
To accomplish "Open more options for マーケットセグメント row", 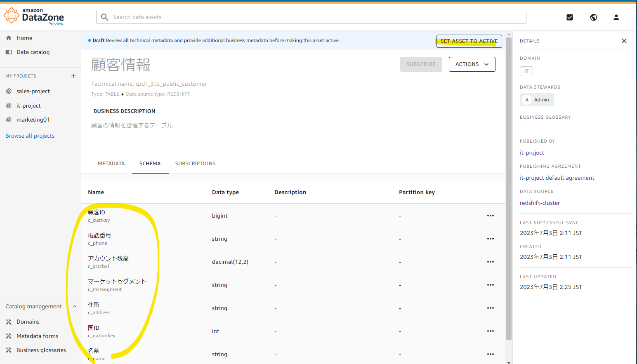I will [491, 285].
